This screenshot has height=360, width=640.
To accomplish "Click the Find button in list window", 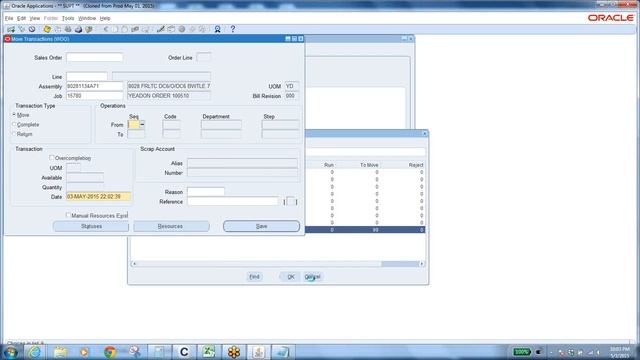I will click(254, 277).
